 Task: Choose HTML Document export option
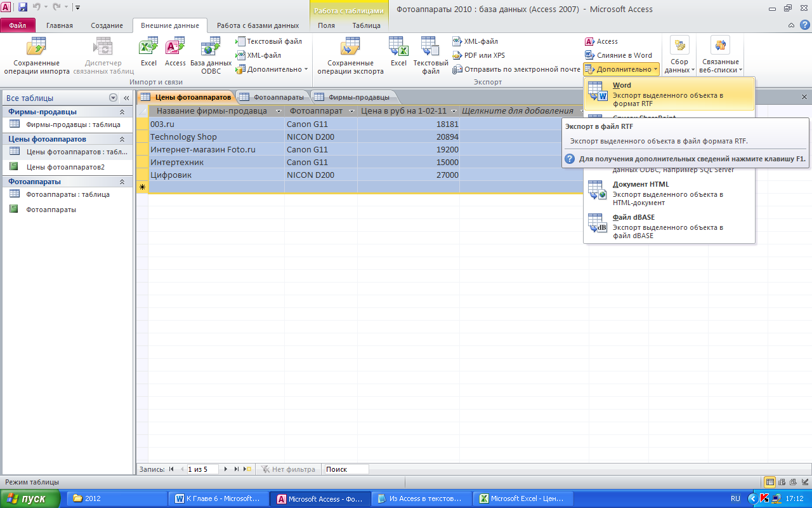click(669, 193)
